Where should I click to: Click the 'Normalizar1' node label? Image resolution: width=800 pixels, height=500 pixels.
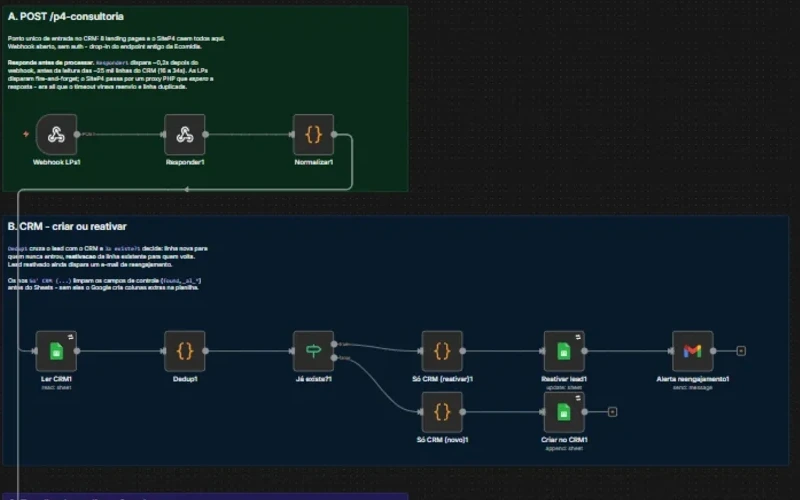(x=314, y=162)
